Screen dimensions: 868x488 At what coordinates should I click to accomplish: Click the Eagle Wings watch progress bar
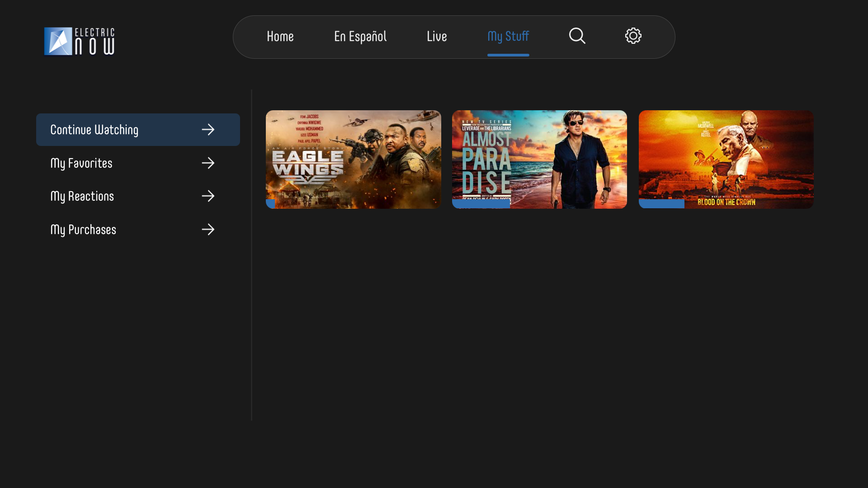[x=270, y=204]
